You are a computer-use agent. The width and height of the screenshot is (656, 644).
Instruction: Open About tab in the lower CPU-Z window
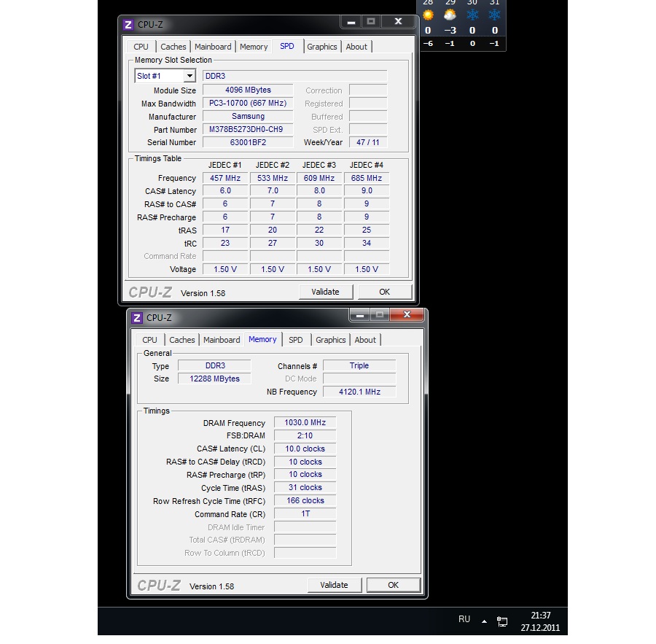tap(365, 340)
